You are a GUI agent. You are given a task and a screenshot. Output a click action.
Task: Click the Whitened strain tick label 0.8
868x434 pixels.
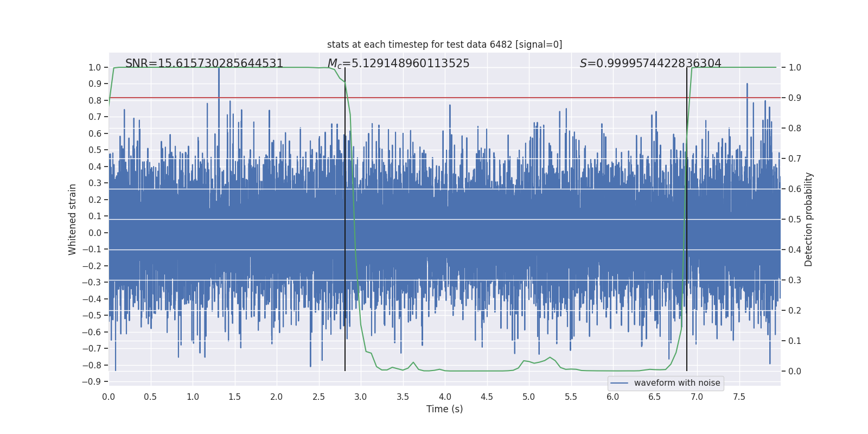tap(95, 100)
